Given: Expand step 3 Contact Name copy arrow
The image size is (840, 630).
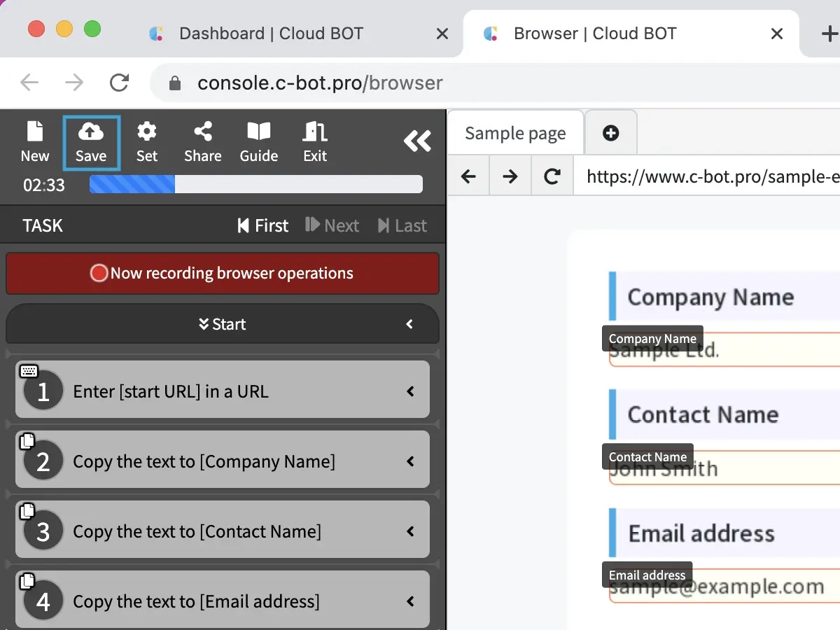Looking at the screenshot, I should 411,531.
